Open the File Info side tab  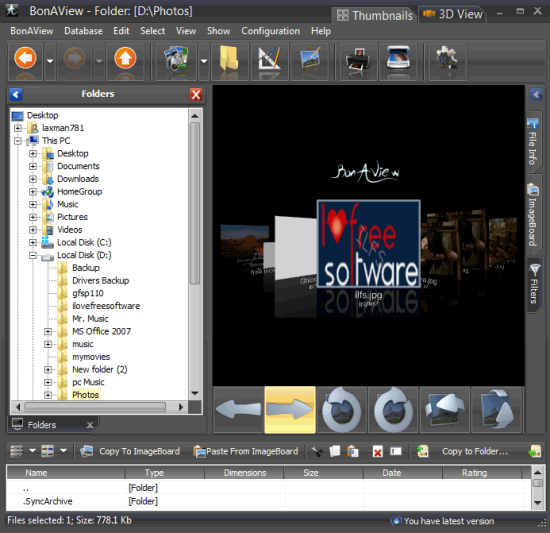(533, 142)
